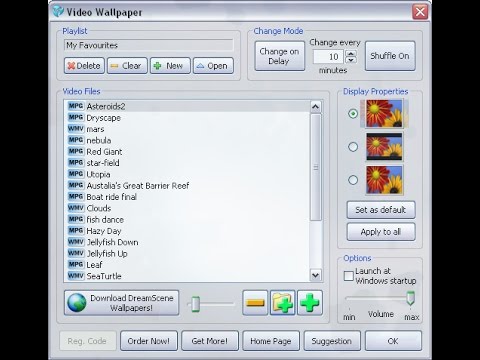Click the Video Wallpaper title bar icon
Viewport: 480px width, 360px height.
58,11
